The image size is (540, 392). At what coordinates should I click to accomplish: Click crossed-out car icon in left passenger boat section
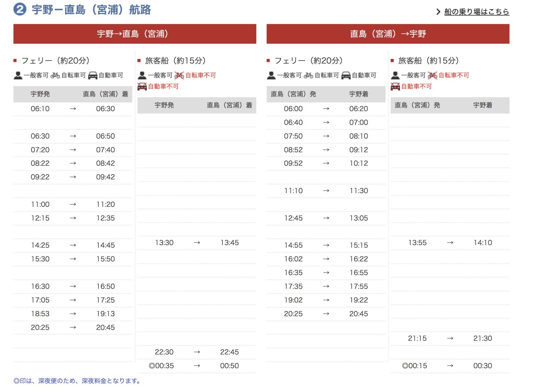(x=142, y=87)
